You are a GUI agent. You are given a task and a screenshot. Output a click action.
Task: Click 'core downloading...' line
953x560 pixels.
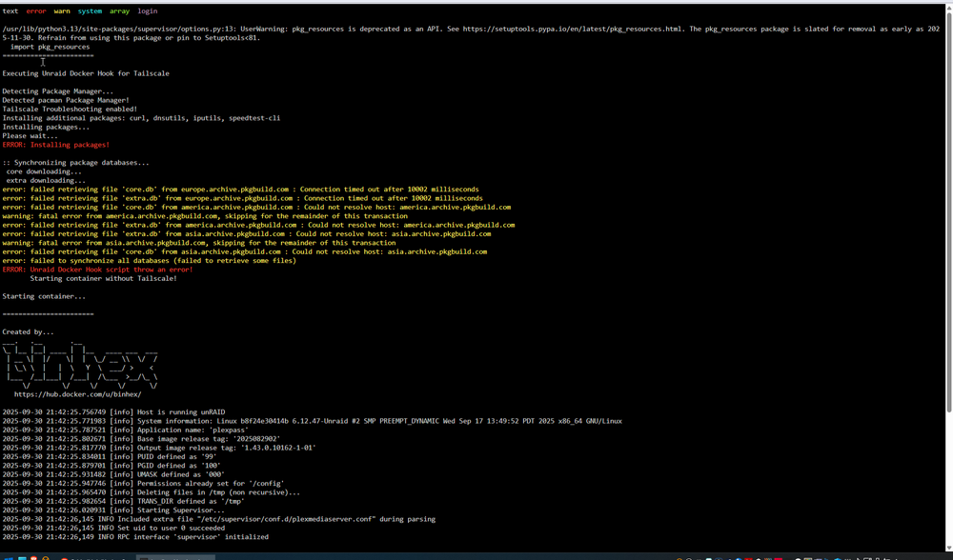tap(44, 171)
